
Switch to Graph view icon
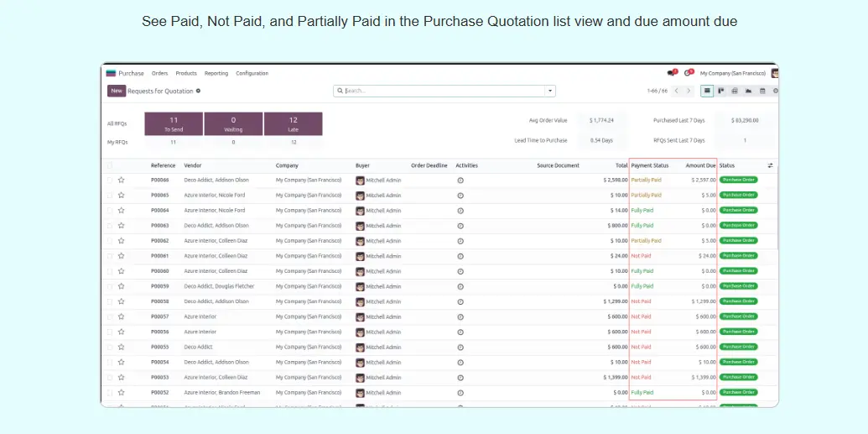click(748, 91)
